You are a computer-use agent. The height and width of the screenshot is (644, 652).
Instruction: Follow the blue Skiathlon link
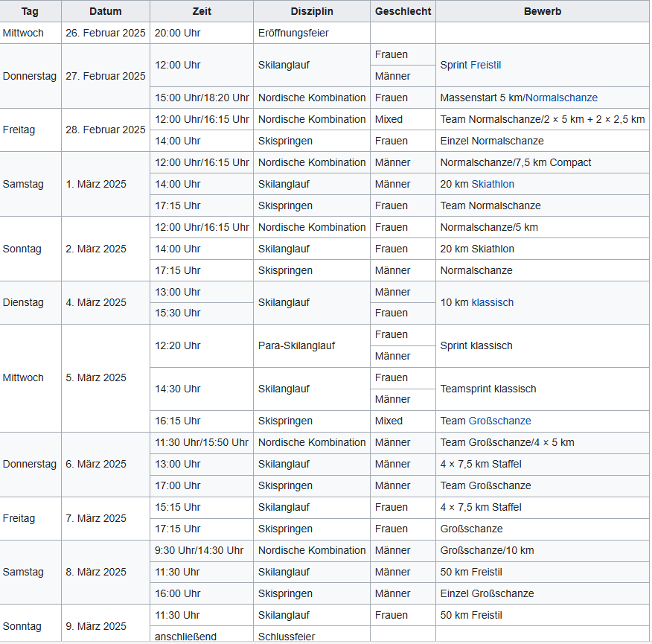493,184
